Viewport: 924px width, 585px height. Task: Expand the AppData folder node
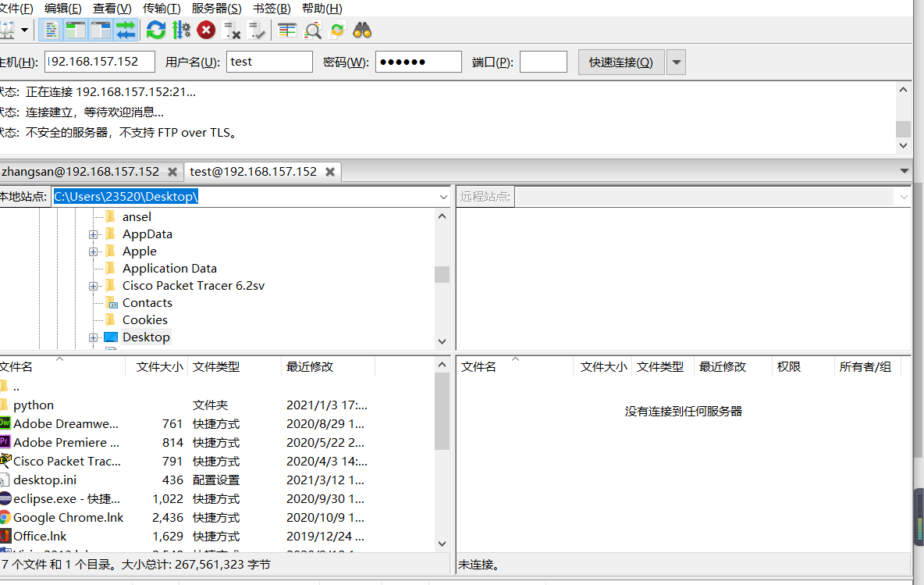coord(93,235)
